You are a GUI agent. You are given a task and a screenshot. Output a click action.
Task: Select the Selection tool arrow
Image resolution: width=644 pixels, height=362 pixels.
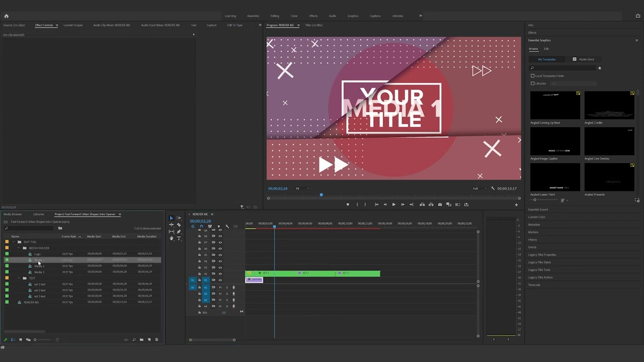(171, 218)
